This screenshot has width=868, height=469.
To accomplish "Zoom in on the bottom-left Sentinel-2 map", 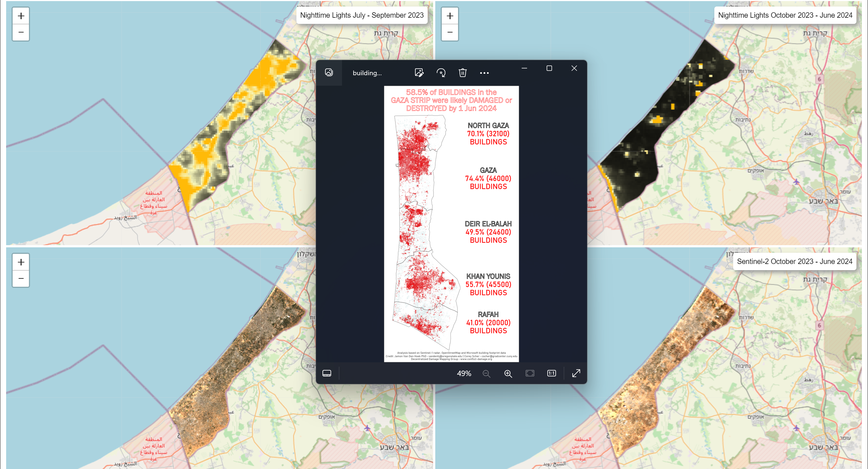I will click(x=21, y=262).
